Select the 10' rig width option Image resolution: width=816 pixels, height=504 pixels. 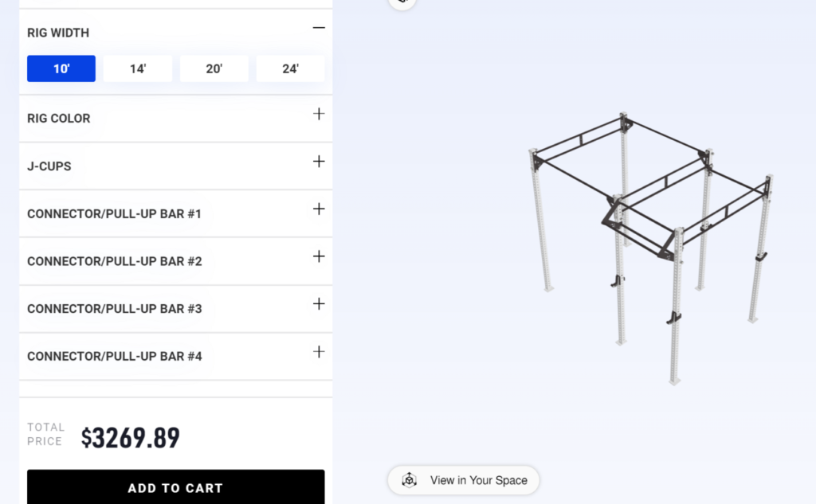coord(61,68)
